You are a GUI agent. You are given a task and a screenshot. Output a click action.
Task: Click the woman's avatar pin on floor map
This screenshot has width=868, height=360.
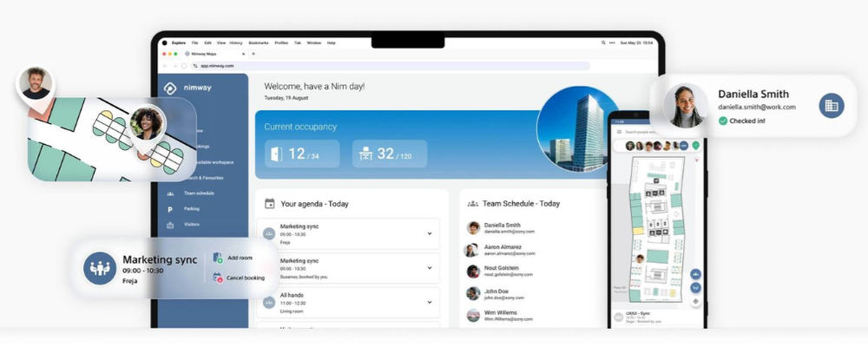click(x=146, y=126)
